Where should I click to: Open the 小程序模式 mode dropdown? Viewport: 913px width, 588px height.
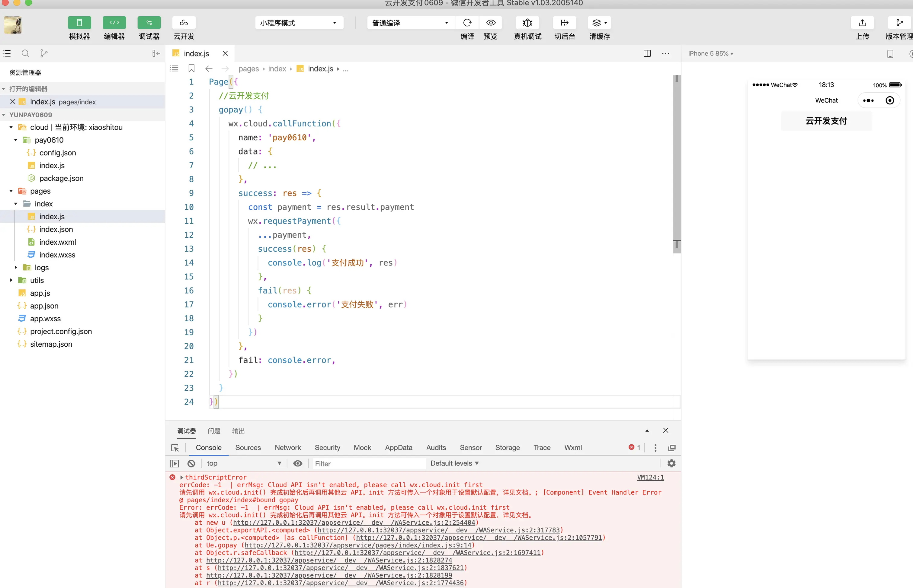point(299,23)
